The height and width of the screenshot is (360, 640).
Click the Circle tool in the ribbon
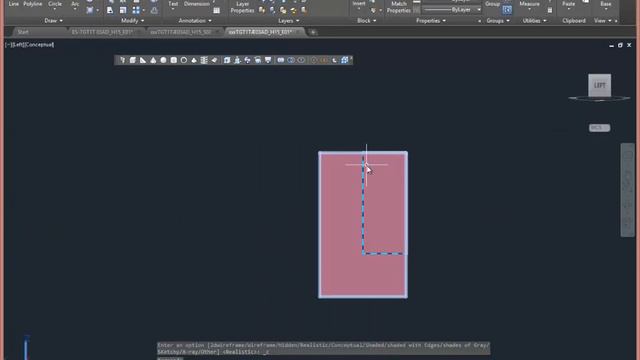pos(55,4)
